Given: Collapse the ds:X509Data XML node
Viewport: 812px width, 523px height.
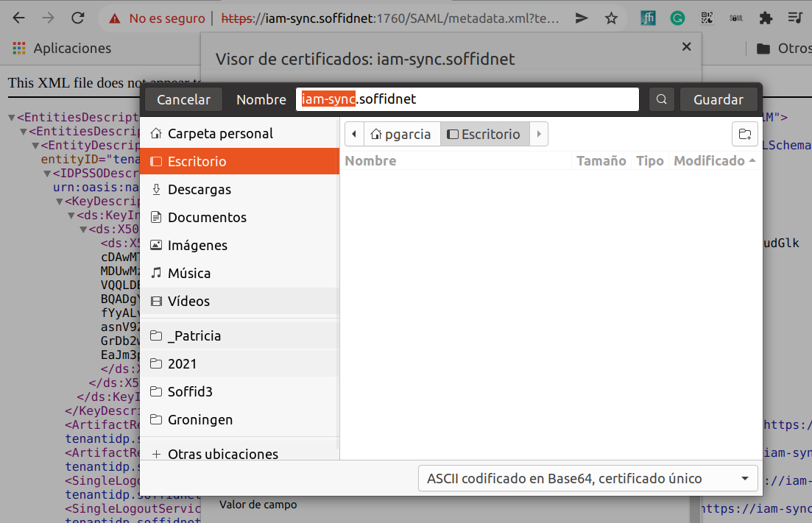Looking at the screenshot, I should (x=83, y=230).
